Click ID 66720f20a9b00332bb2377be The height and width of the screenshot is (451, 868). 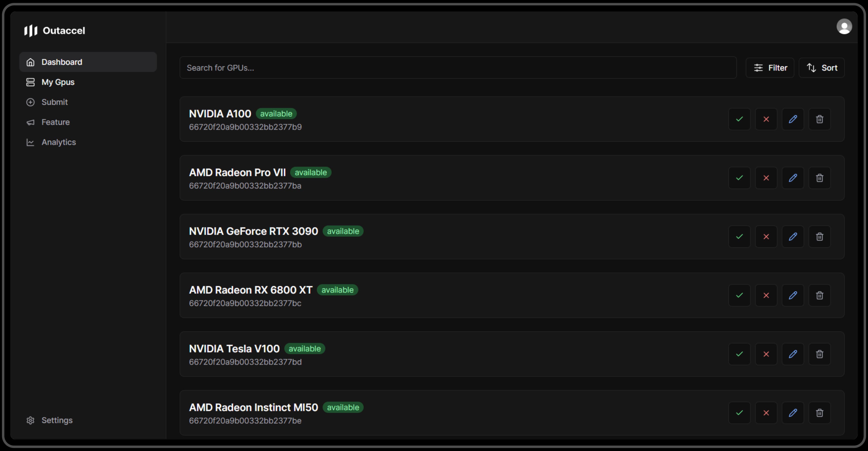pyautogui.click(x=245, y=421)
